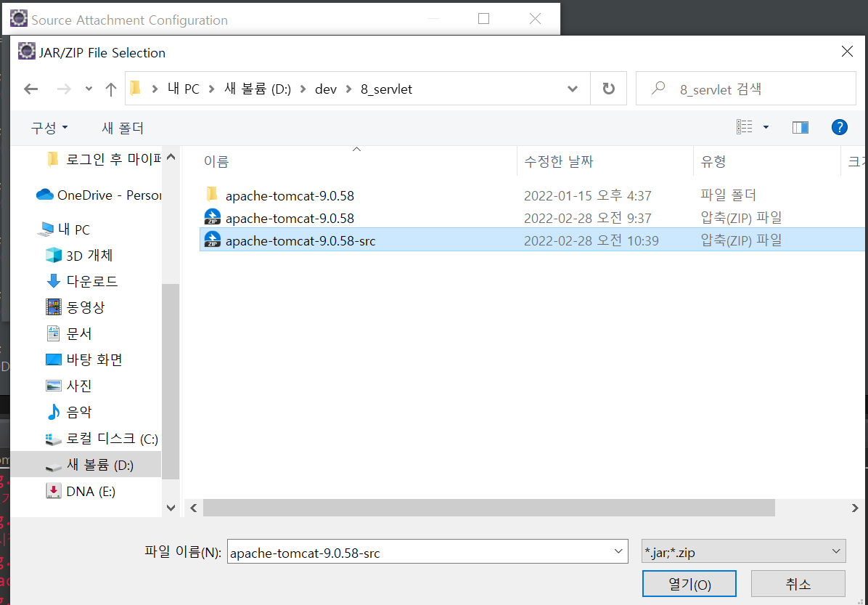The width and height of the screenshot is (868, 605).
Task: Select '로그인 후 마이페' folder in sidebar
Action: coord(104,160)
